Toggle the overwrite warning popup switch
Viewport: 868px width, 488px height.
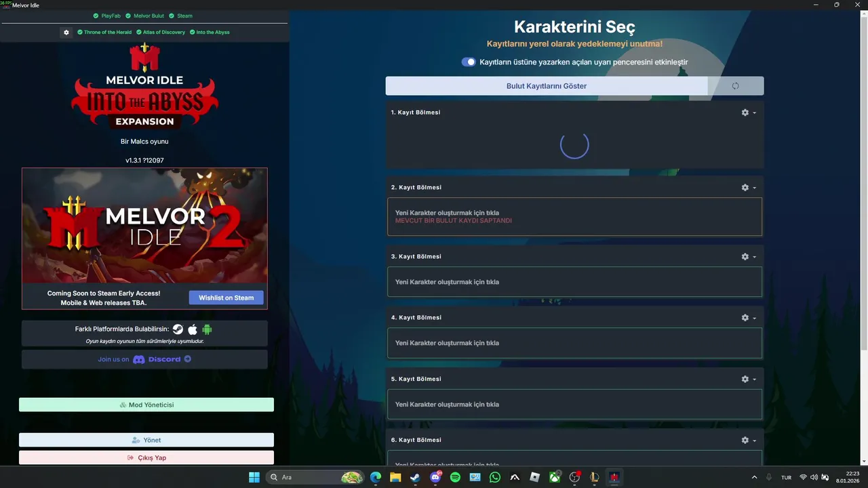(x=469, y=62)
